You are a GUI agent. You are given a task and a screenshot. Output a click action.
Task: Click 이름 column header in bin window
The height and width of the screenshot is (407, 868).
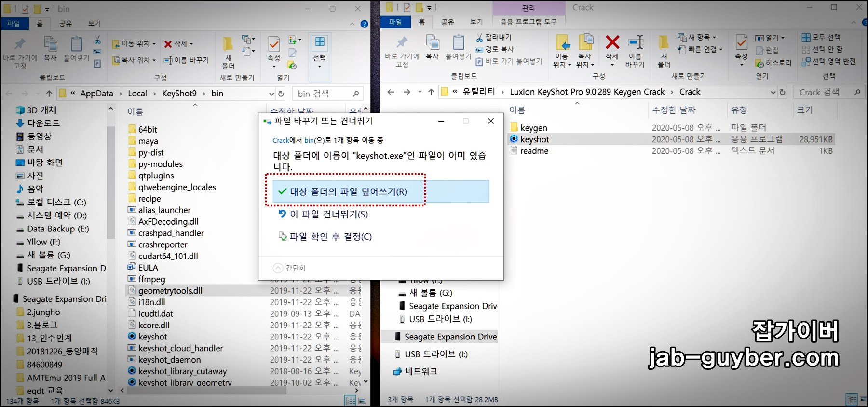tap(135, 111)
